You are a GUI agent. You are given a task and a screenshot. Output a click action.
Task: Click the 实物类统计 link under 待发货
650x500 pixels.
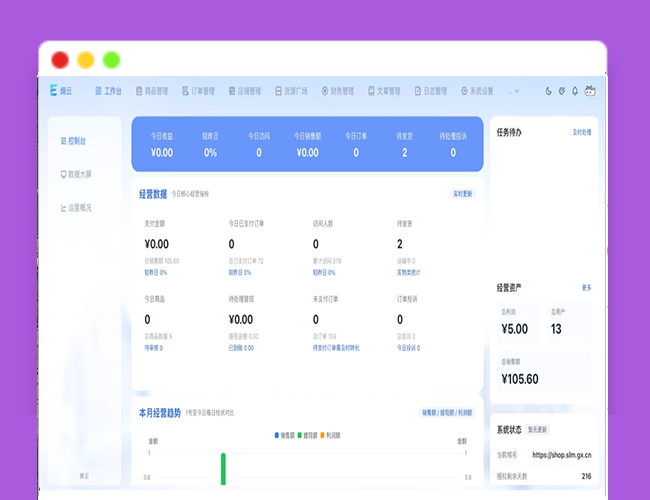tap(408, 272)
